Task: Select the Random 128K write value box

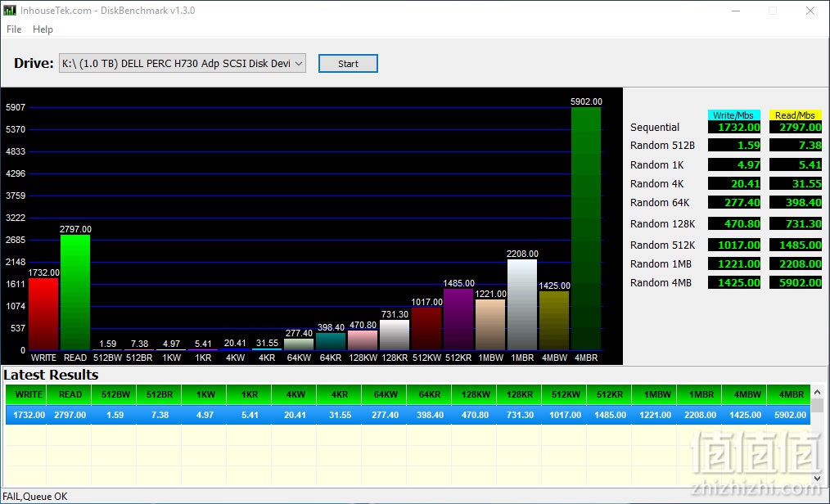Action: click(x=733, y=223)
